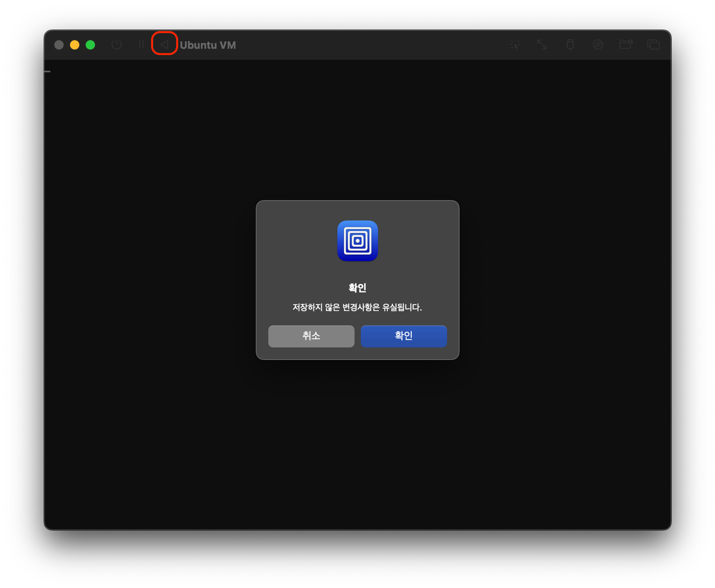Open the CD drive image icon
This screenshot has height=588, width=715.
(598, 45)
